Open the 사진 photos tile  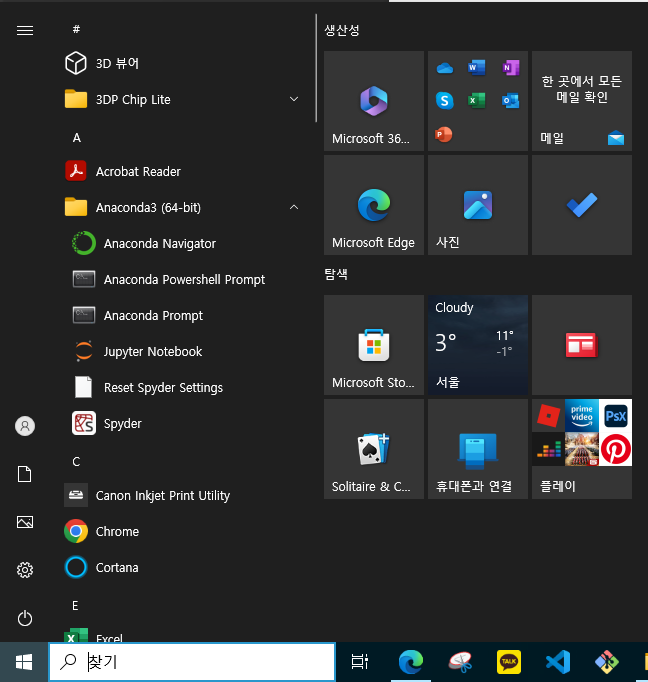tap(478, 205)
